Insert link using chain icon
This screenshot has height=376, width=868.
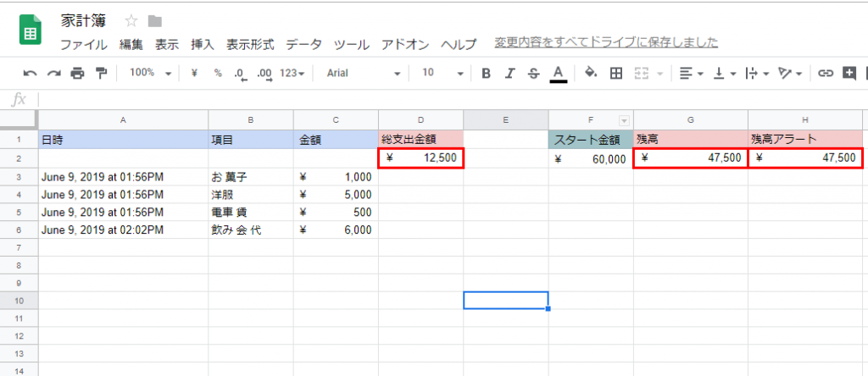(826, 73)
